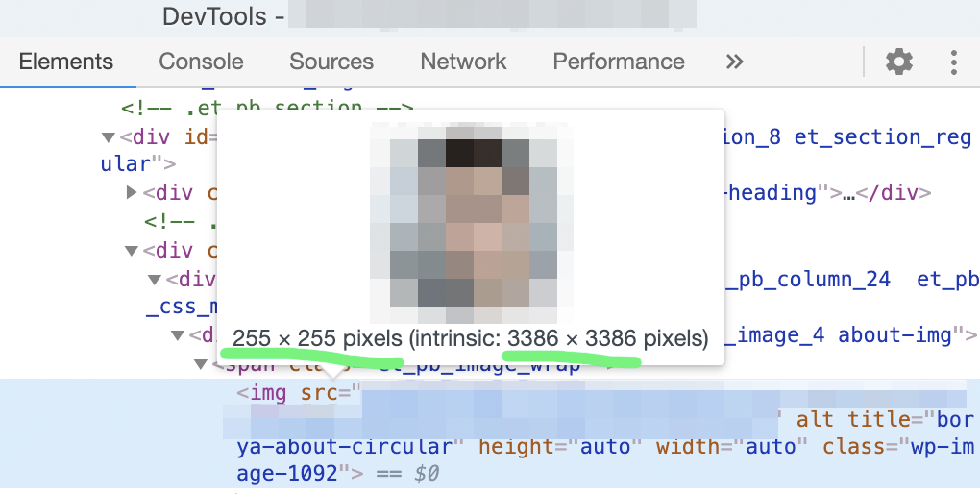
Task: Collapse the span et_pb_image_wrap node
Action: (x=201, y=364)
